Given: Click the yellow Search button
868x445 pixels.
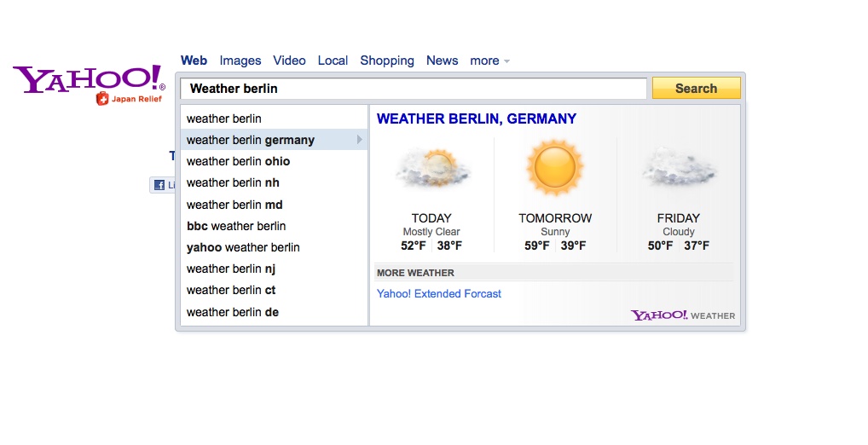Looking at the screenshot, I should pyautogui.click(x=697, y=88).
